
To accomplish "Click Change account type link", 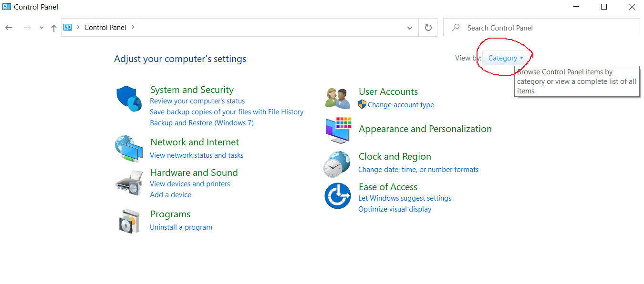I will [401, 105].
